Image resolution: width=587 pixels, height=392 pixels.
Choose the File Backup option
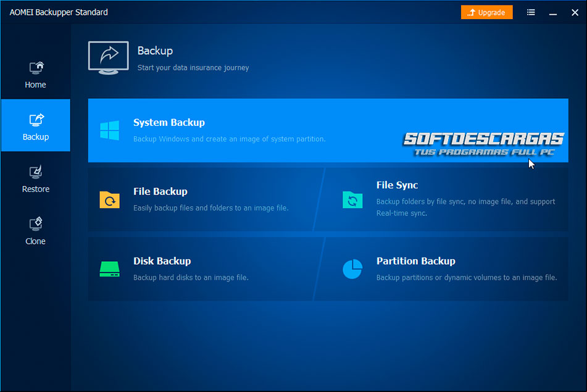[x=206, y=199]
